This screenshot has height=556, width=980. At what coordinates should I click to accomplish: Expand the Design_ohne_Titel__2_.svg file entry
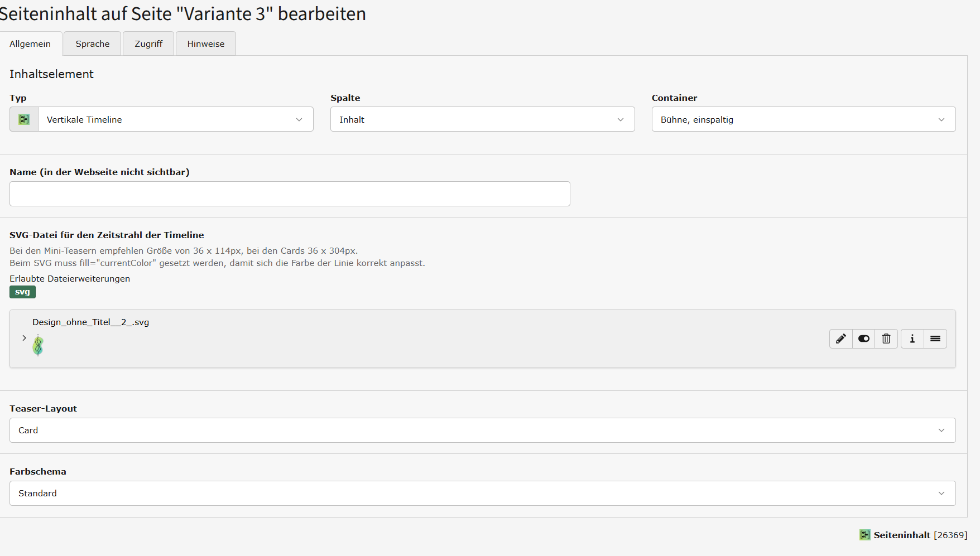click(x=24, y=338)
